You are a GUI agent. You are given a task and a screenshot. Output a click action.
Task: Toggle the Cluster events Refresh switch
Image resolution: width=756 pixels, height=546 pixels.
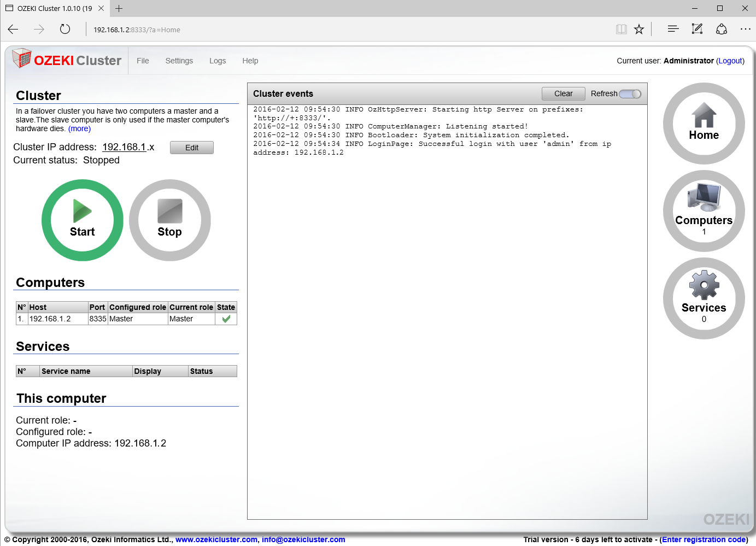click(x=630, y=93)
